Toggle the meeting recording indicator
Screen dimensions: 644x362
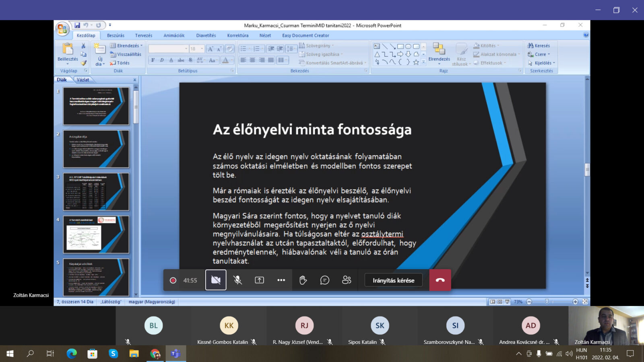173,280
